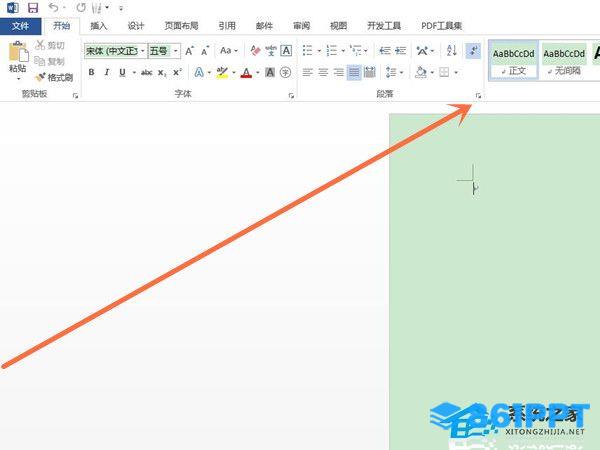Click the align right icon
Viewport: 600px width, 450px height.
click(x=339, y=72)
